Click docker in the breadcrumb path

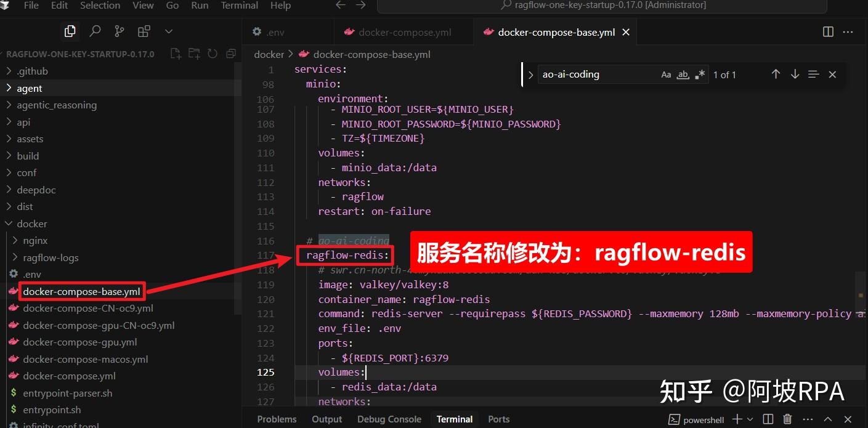tap(269, 54)
